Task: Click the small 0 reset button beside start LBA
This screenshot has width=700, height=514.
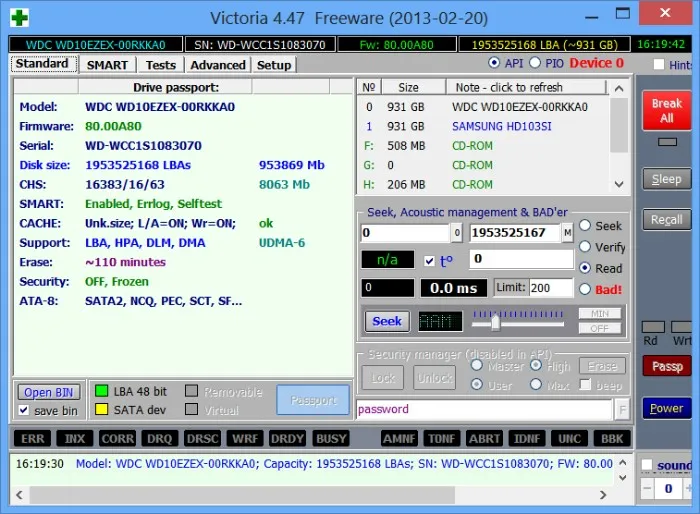Action: 457,233
